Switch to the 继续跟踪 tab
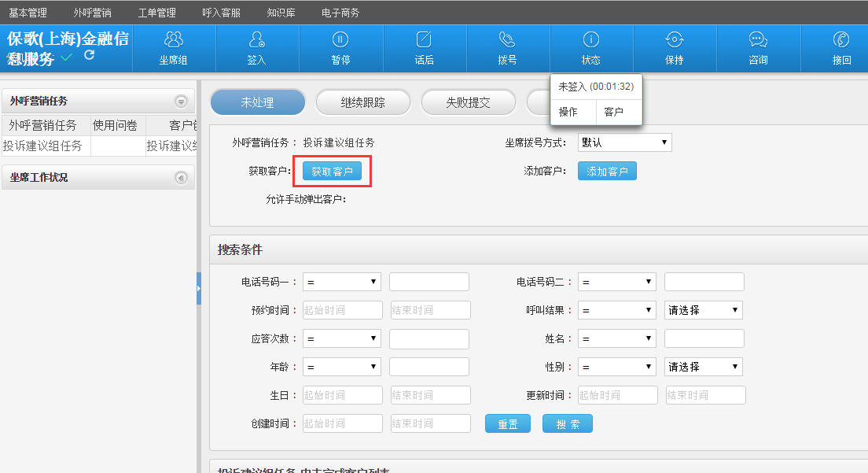 point(362,102)
